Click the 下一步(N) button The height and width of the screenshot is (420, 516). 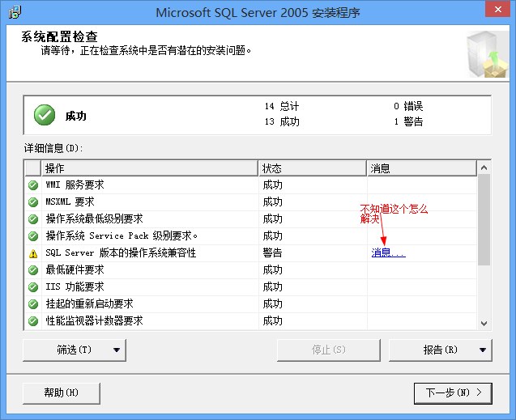453,392
